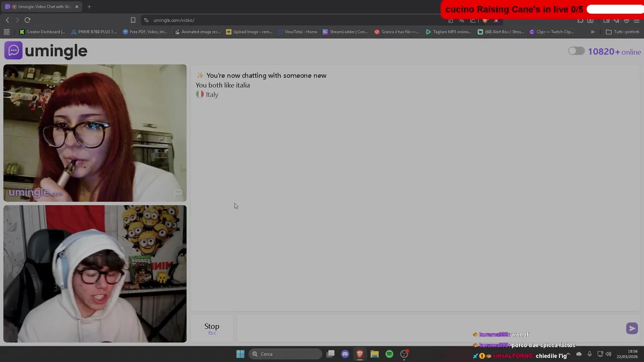Open Brave browser from taskbar
Image resolution: width=644 pixels, height=362 pixels.
click(x=360, y=354)
